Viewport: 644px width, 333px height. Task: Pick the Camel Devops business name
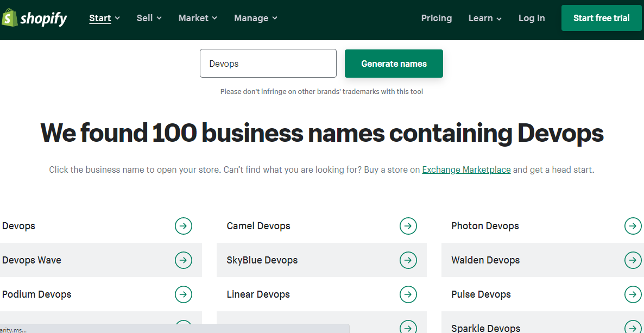[258, 225]
